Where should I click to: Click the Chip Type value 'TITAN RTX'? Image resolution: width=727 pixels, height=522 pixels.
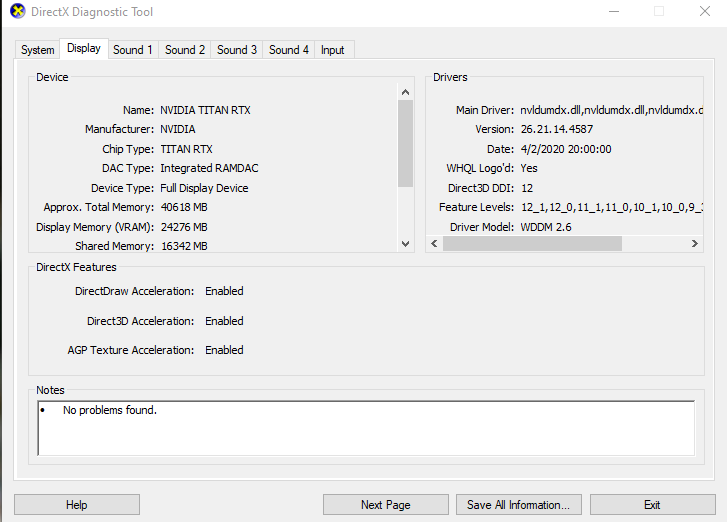tap(186, 149)
